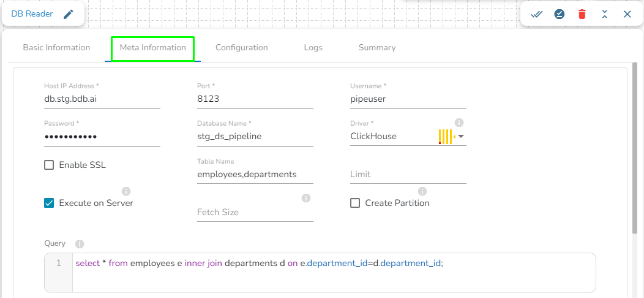Click the pencil edit icon beside DB Reader
The height and width of the screenshot is (298, 644).
(69, 14)
